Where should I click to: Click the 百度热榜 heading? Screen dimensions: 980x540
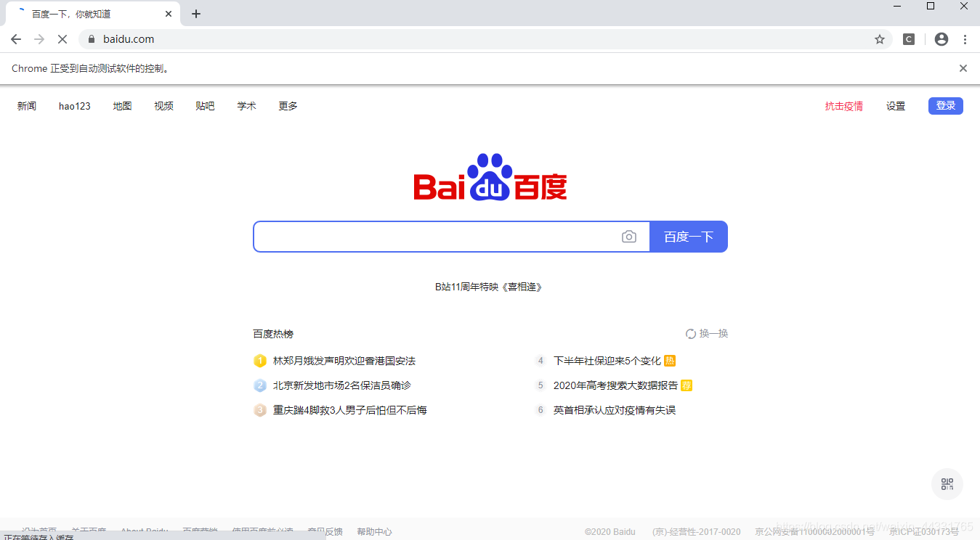[273, 334]
